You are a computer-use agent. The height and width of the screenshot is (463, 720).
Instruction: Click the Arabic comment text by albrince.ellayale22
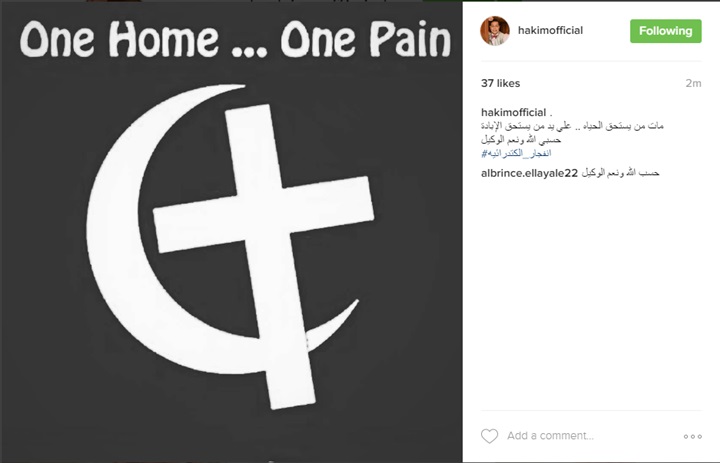pos(620,173)
